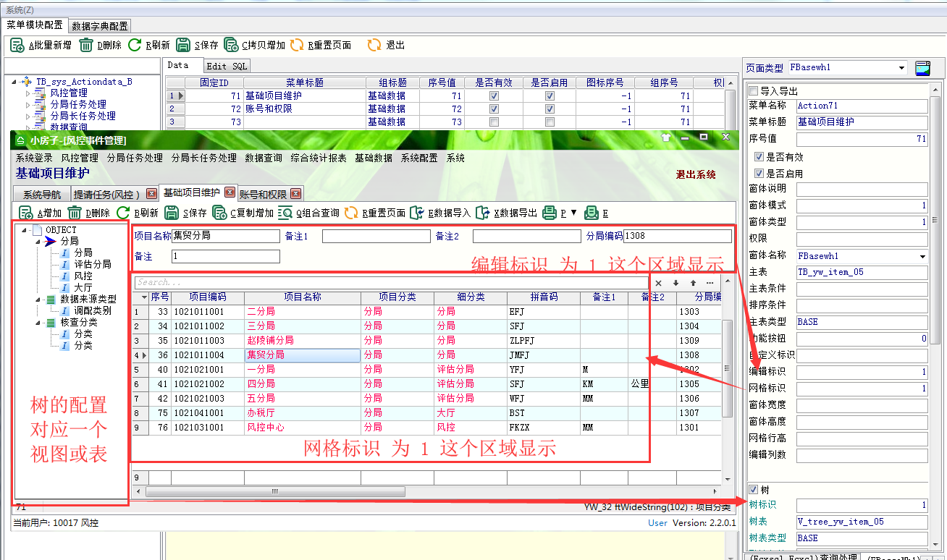Collapse the OBJECT tree node
Viewport: 947px width, 560px height.
[25, 230]
